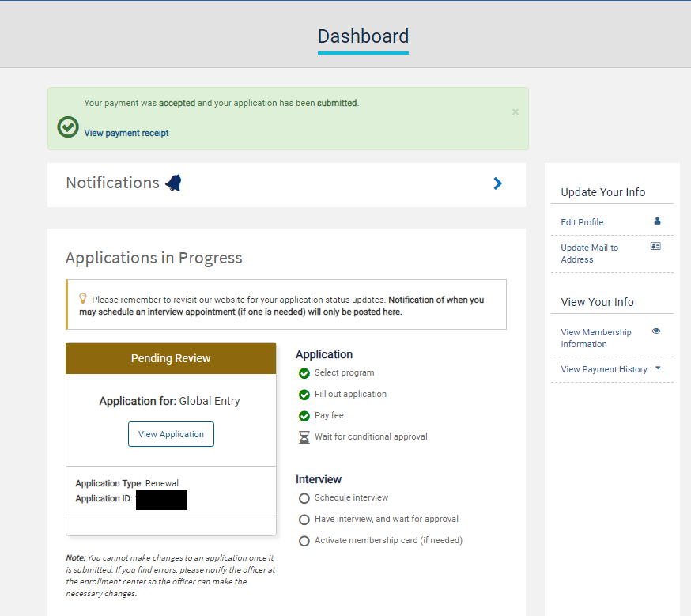Click the Applications in Progress heading
The image size is (691, 616).
click(154, 258)
